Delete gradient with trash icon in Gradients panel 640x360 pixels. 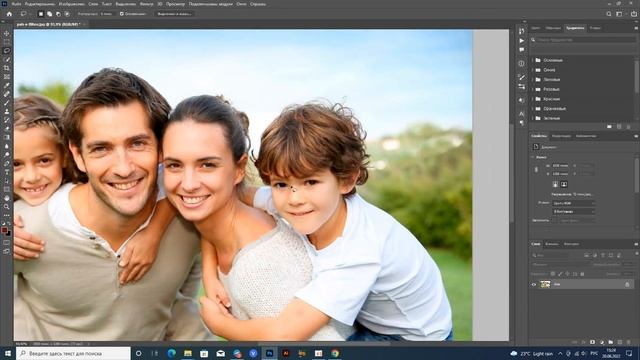click(629, 127)
